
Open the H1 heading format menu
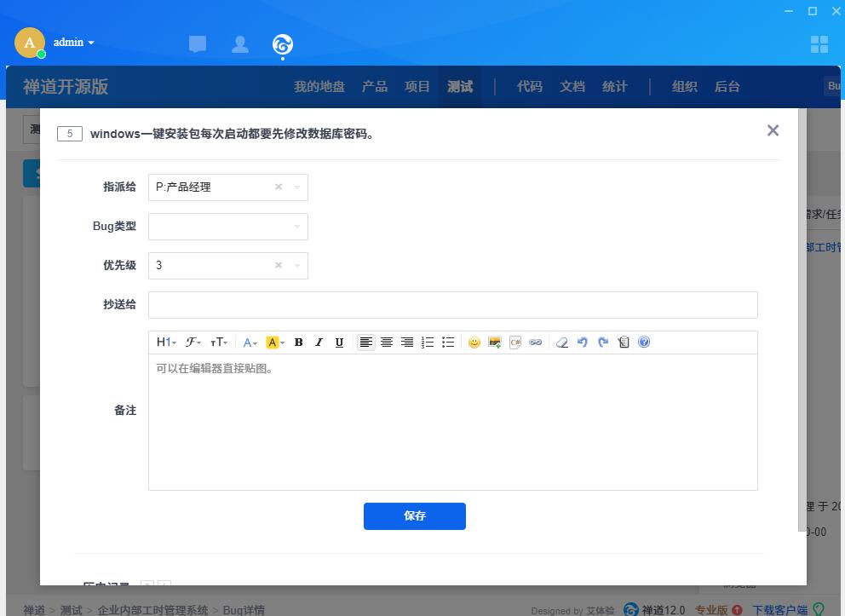pos(166,343)
